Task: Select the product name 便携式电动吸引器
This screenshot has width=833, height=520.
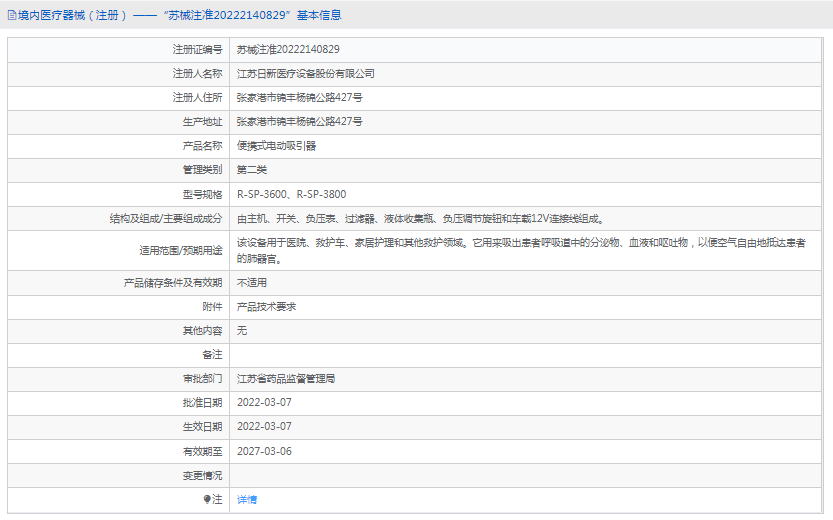Action: pyautogui.click(x=276, y=146)
